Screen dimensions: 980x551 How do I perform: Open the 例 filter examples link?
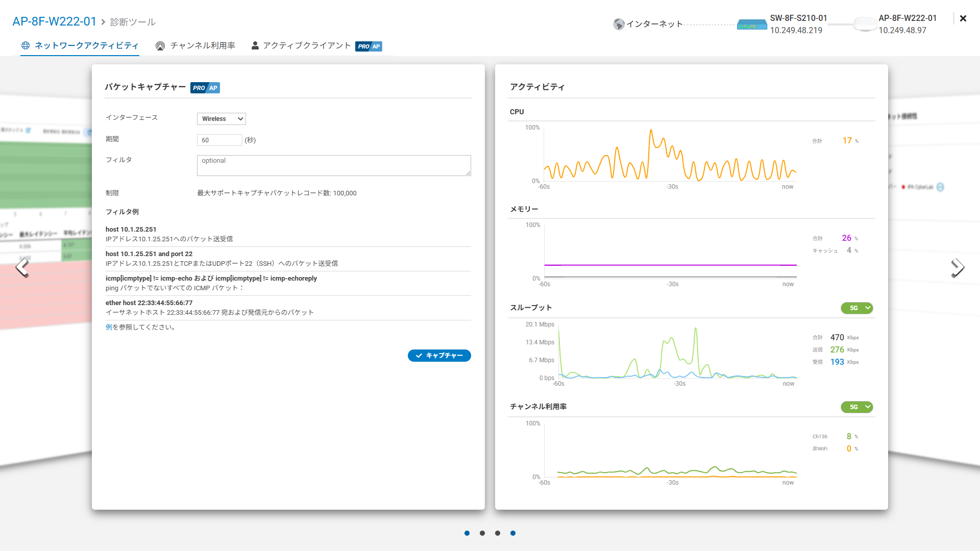[109, 327]
